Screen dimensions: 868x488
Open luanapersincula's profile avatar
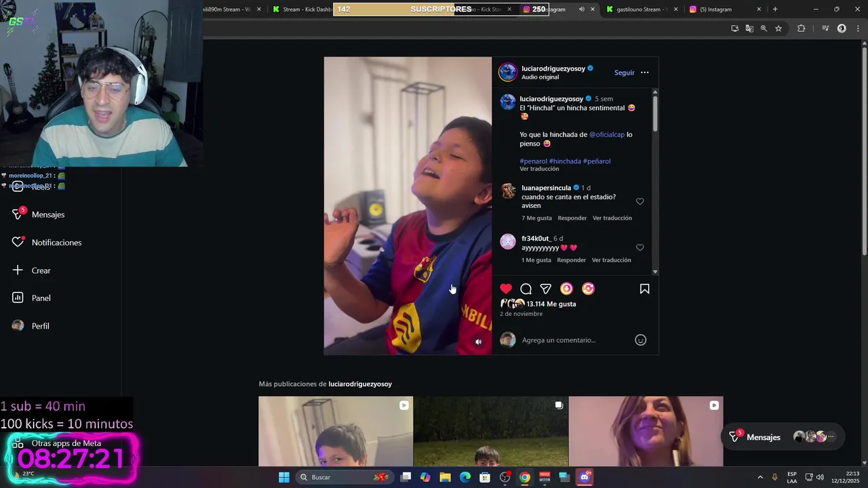coord(508,191)
